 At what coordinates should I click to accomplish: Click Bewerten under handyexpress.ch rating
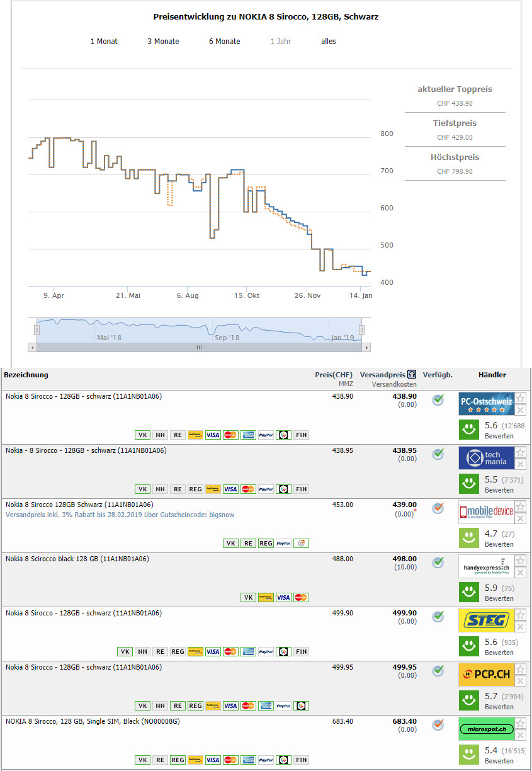pos(499,598)
